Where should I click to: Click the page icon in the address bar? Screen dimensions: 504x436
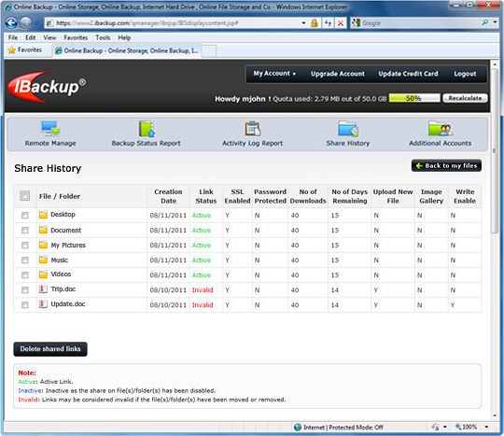49,23
